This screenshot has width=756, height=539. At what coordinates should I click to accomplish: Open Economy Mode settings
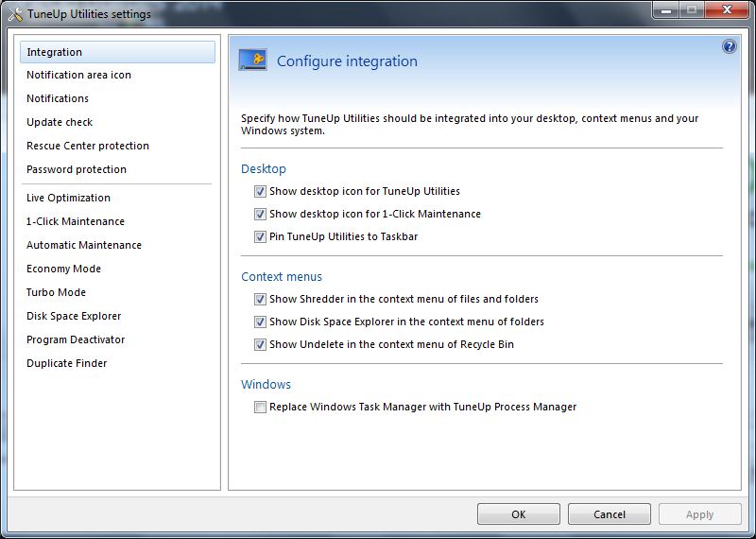[x=117, y=269]
